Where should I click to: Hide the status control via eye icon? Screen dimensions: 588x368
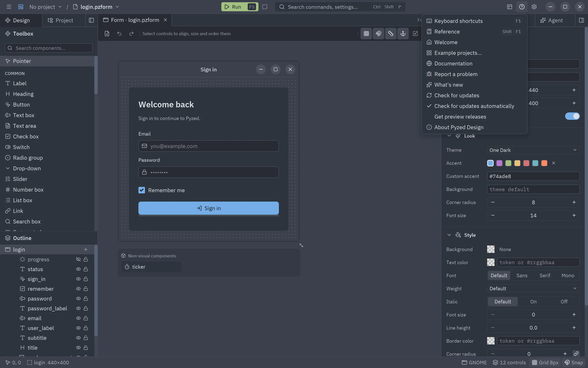(x=78, y=269)
